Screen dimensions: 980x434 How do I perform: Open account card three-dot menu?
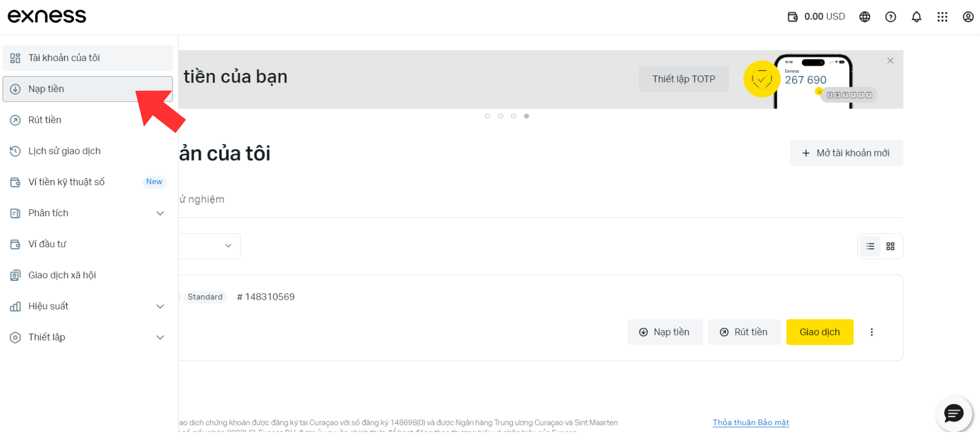click(x=872, y=332)
